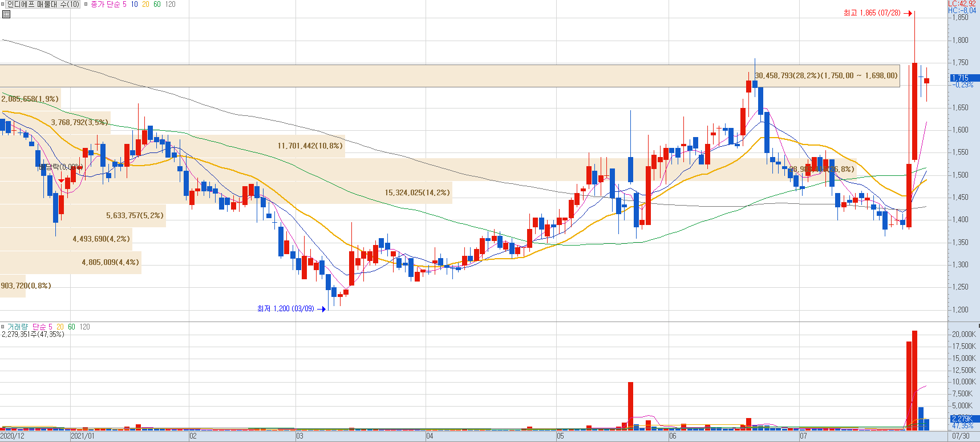Click the 4,805,009(4.4%) volume profile label

pyautogui.click(x=111, y=262)
